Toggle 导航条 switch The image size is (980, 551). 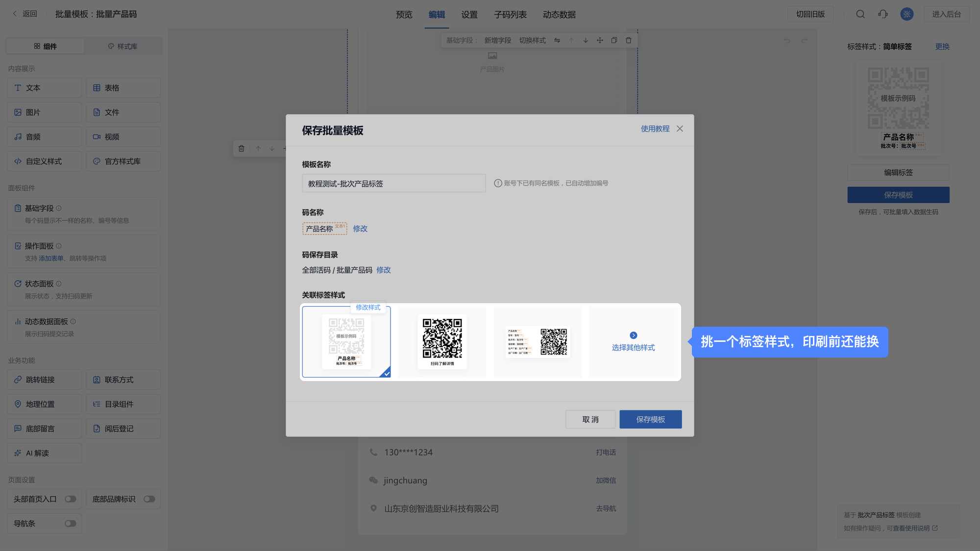coord(71,524)
